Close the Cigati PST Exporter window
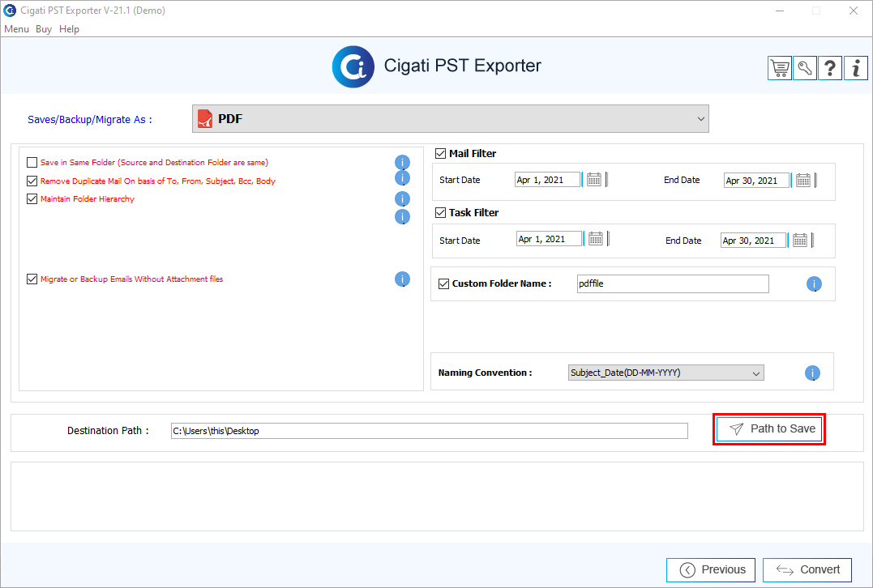This screenshot has width=873, height=588. tap(854, 11)
